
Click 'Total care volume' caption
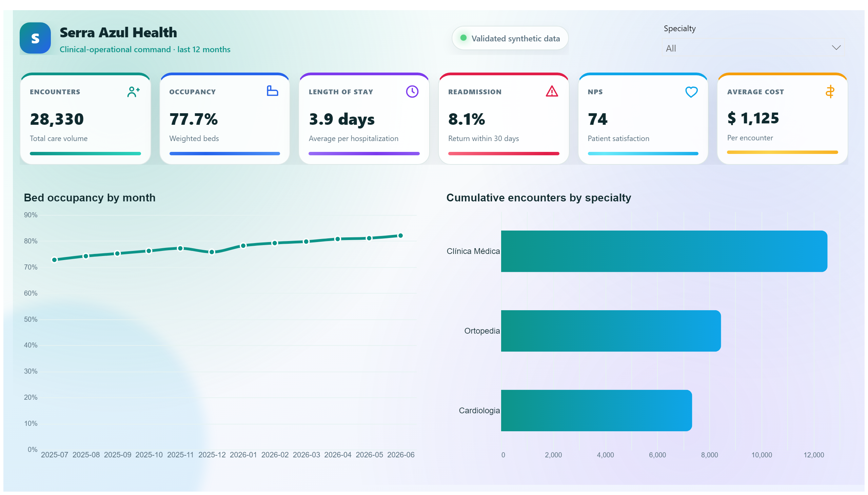(x=58, y=138)
